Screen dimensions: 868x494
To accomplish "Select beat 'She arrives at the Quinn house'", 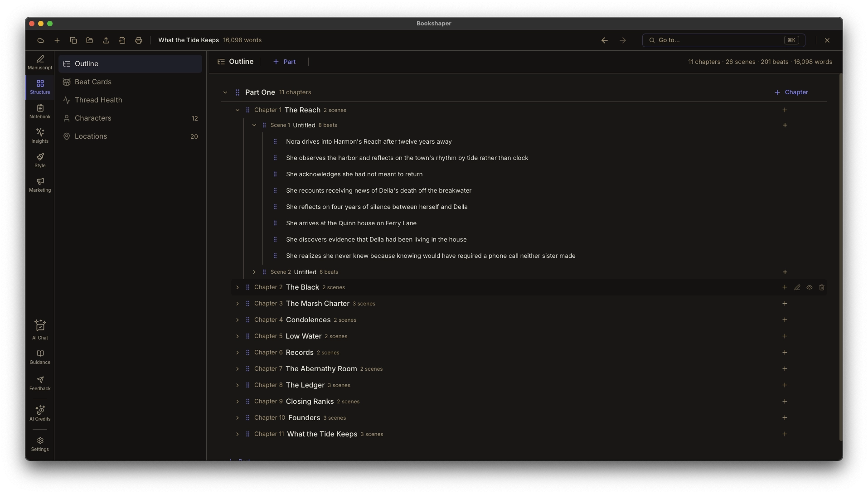I will tap(351, 223).
